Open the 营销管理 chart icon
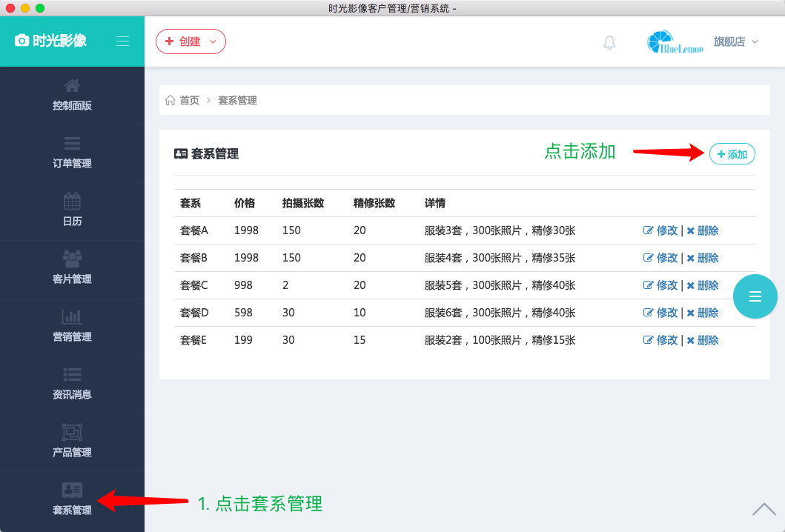Viewport: 785px width, 532px height. click(x=72, y=317)
